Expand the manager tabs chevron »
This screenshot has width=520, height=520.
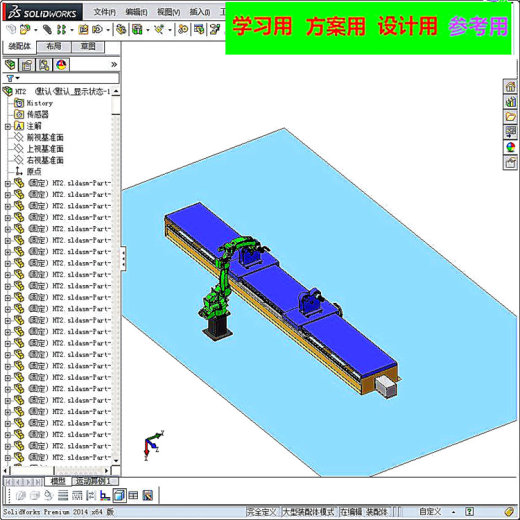click(114, 65)
